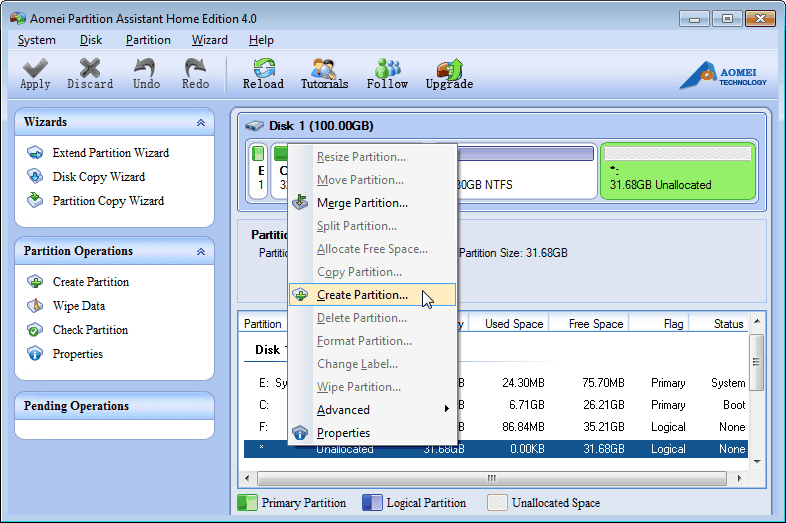786x523 pixels.
Task: Select the 31.68GB Unallocated block in disk map
Action: point(678,170)
